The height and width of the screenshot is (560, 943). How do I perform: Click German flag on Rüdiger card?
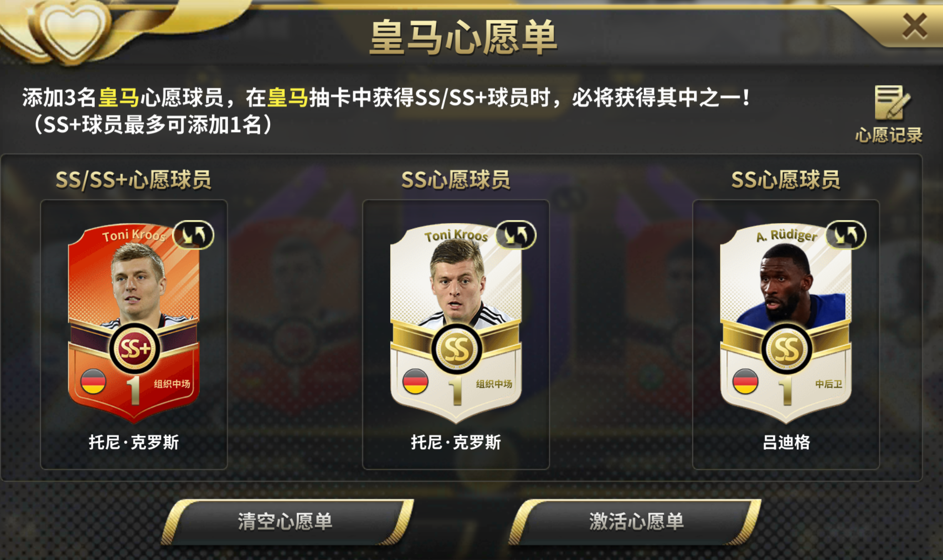745,381
